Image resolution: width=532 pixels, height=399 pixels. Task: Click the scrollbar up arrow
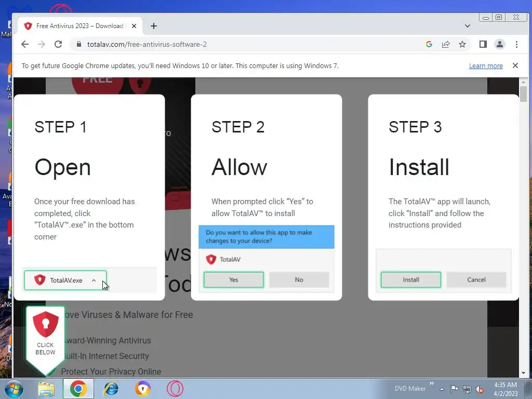pyautogui.click(x=523, y=82)
